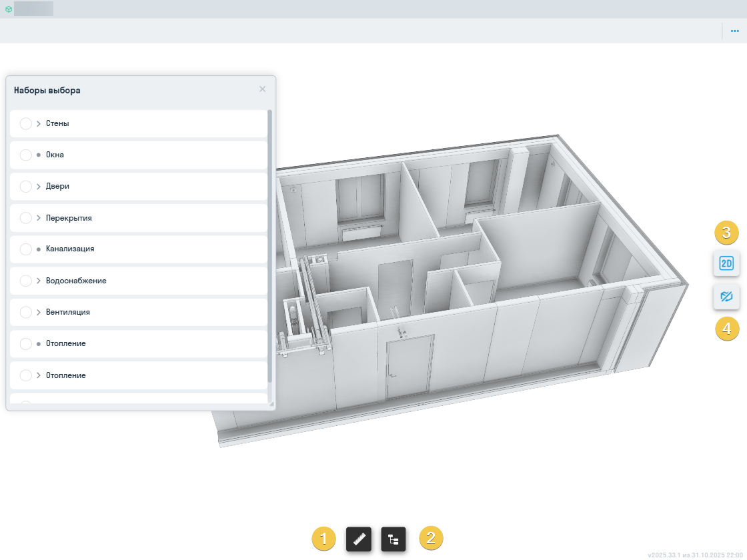Screen dimensions: 747x560
Task: Click the app cube icon in title bar
Action: tap(9, 9)
